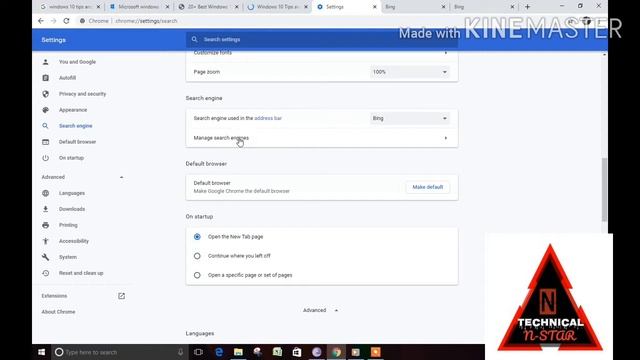
Task: Switch to the first Bing tab
Action: click(x=415, y=7)
